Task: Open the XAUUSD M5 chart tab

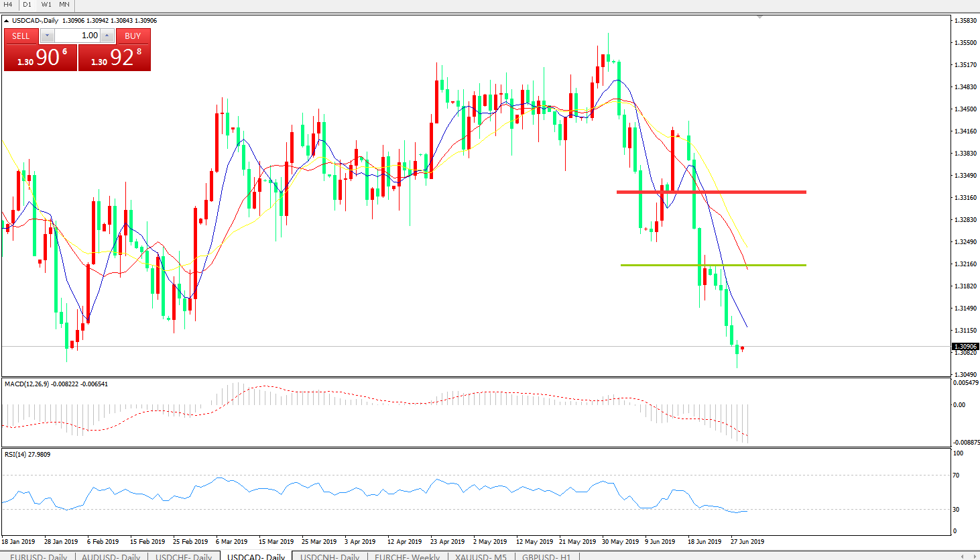Action: 481,557
